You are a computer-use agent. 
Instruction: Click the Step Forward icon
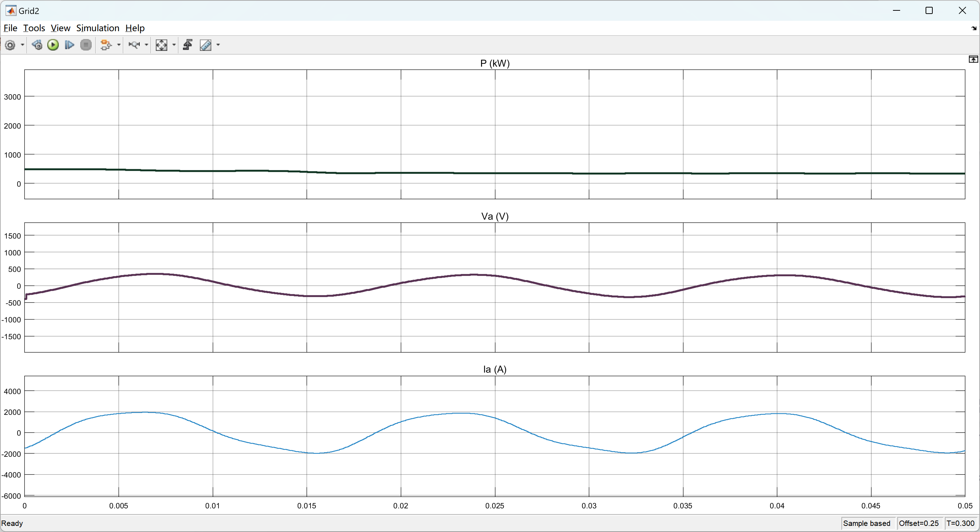69,45
